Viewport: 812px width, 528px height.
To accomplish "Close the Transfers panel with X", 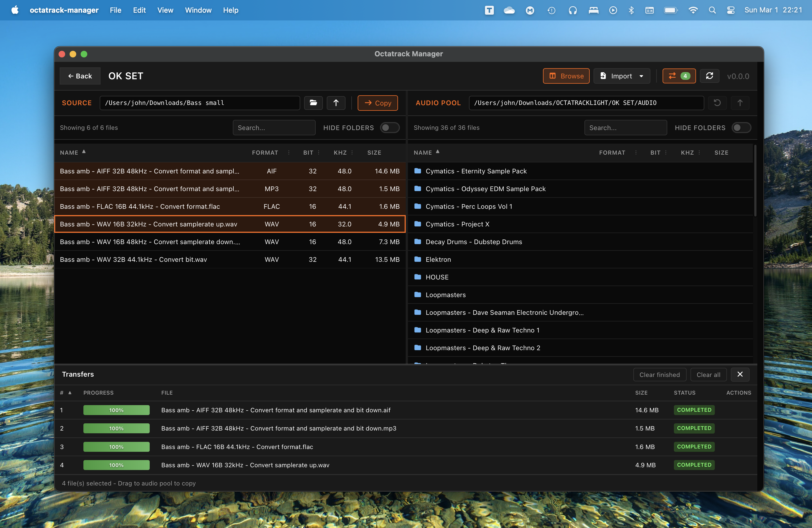I will coord(740,374).
